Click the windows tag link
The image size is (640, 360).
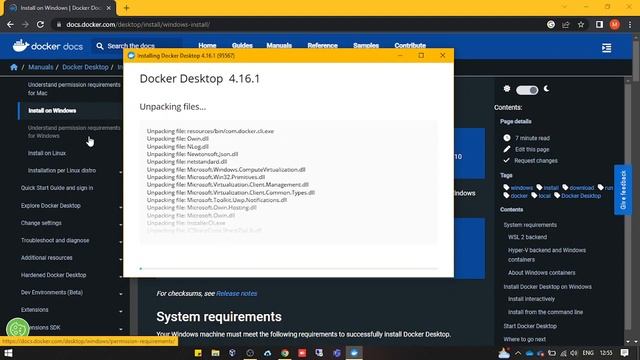coord(522,188)
